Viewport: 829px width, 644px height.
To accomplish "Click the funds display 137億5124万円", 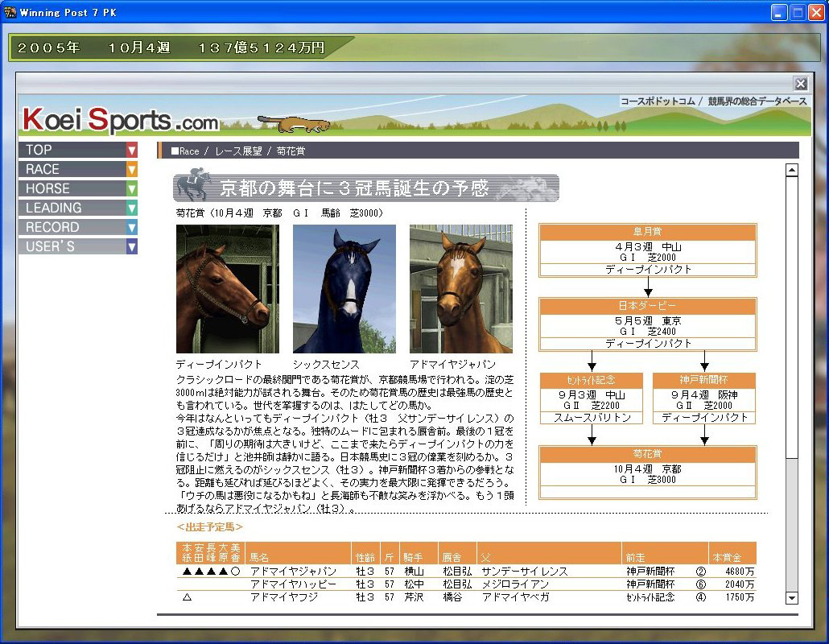I will point(262,48).
